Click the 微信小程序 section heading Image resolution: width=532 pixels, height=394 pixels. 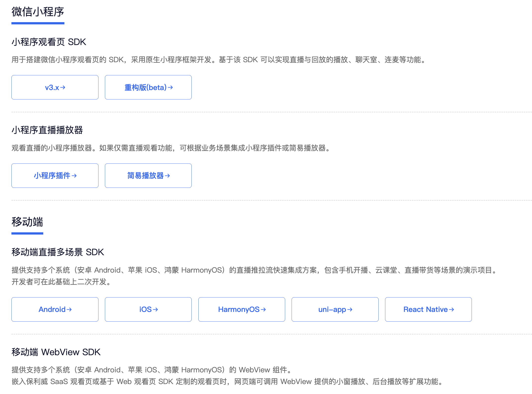38,12
